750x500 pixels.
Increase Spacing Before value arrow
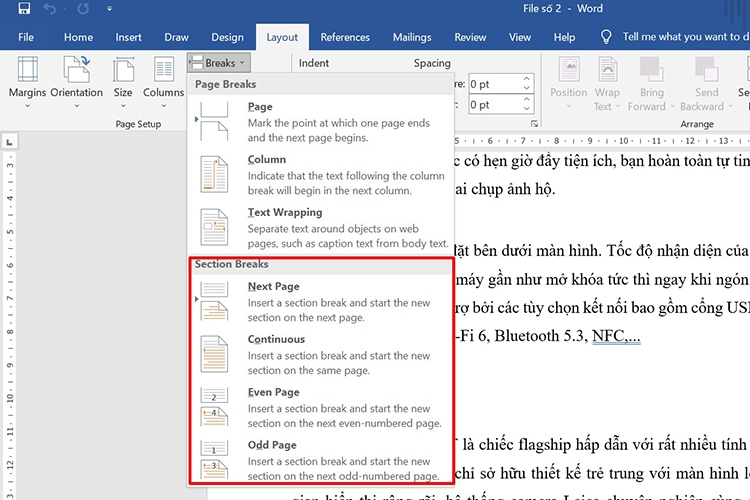(x=527, y=79)
